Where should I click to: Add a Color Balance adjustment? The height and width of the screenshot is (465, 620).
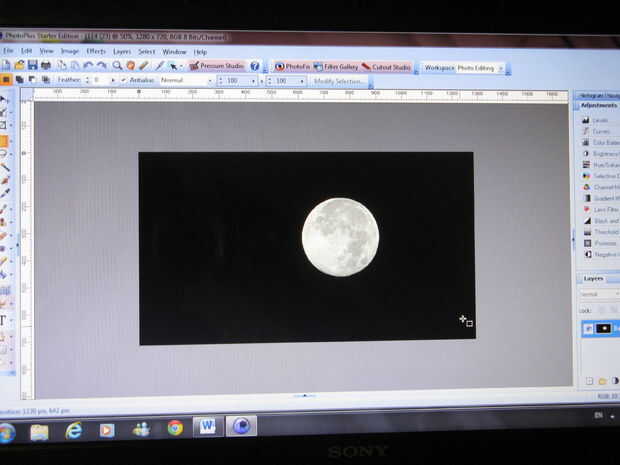(601, 142)
